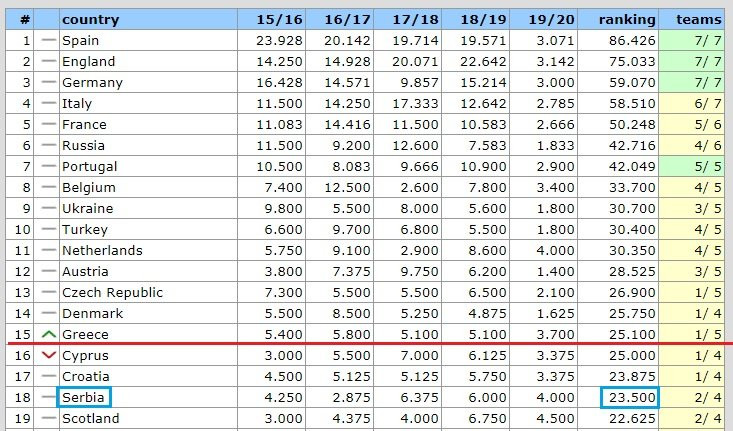Image resolution: width=733 pixels, height=431 pixels.
Task: Select the 19/20 season column header
Action: pos(554,19)
